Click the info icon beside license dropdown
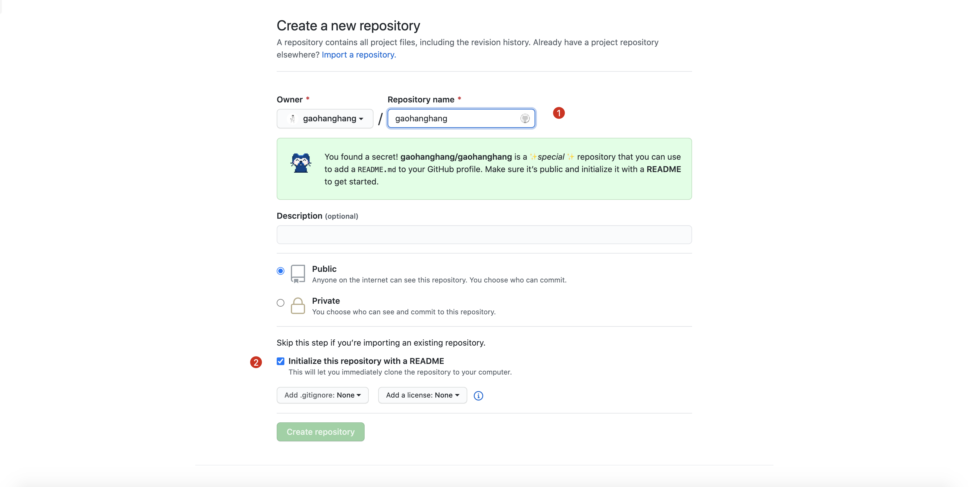 click(x=478, y=396)
